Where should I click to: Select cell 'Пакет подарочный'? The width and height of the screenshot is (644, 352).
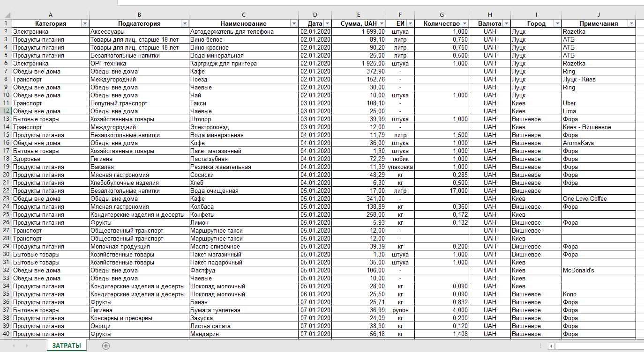tap(244, 262)
